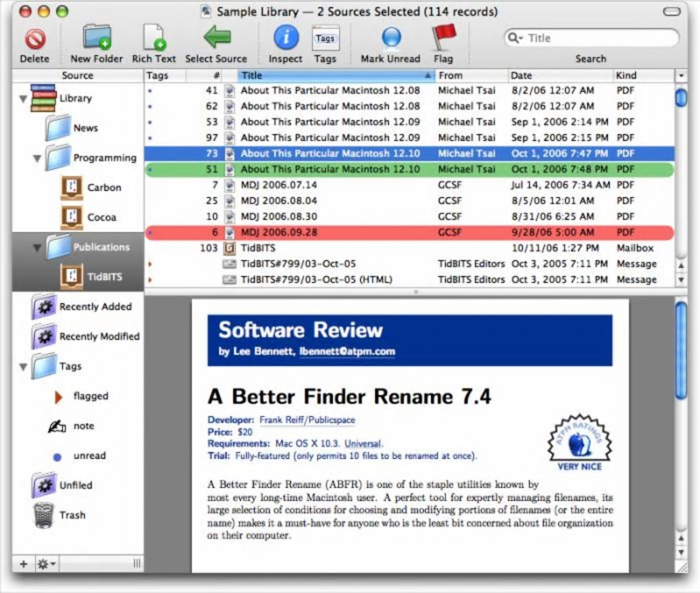This screenshot has height=593, width=700.
Task: Open the search scope magnifier dropdown
Action: 515,38
